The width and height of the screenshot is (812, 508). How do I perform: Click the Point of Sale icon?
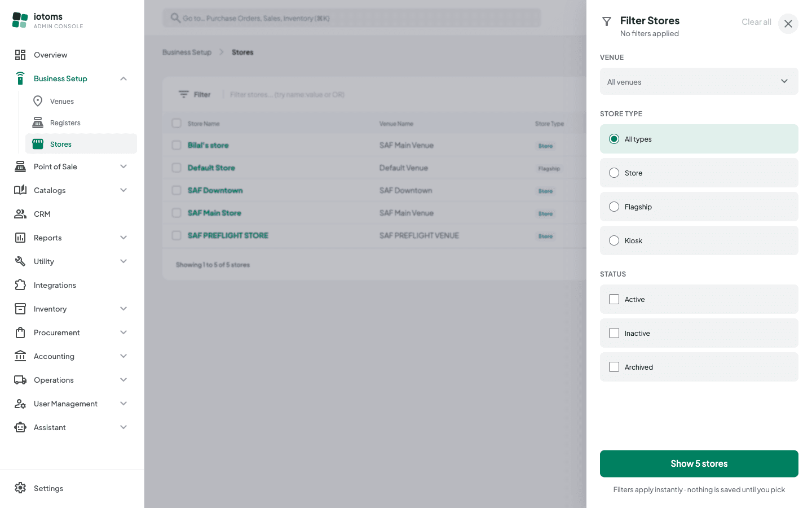(x=20, y=167)
